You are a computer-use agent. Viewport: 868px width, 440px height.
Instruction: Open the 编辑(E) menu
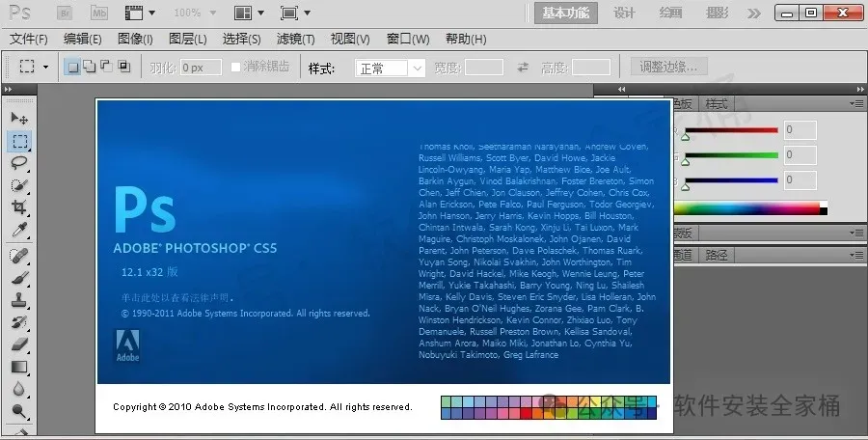(x=83, y=39)
